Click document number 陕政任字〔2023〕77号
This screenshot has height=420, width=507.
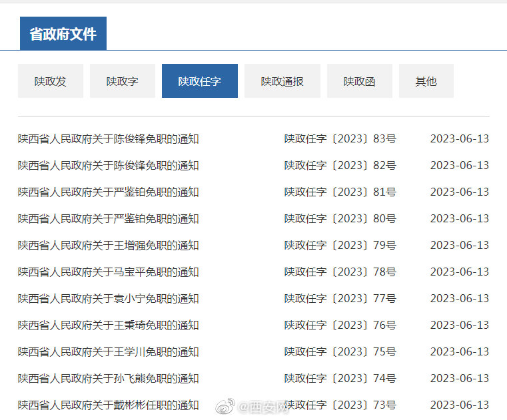pyautogui.click(x=340, y=298)
